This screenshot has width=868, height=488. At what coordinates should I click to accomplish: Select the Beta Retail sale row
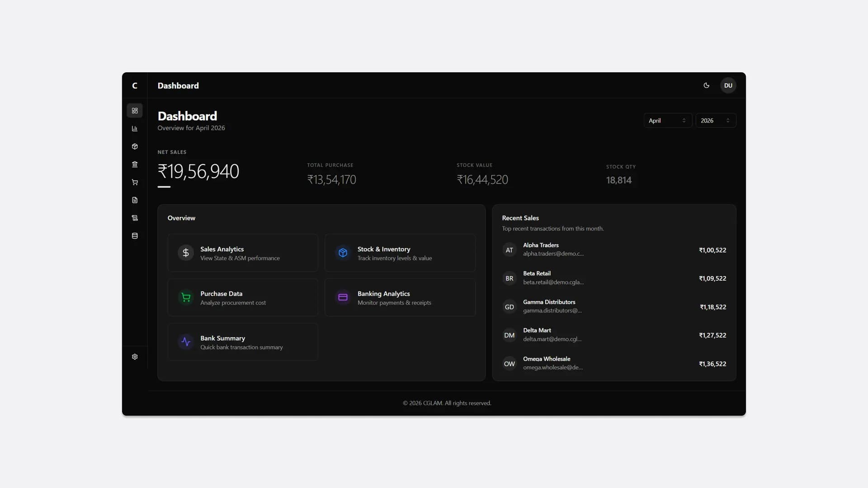614,278
